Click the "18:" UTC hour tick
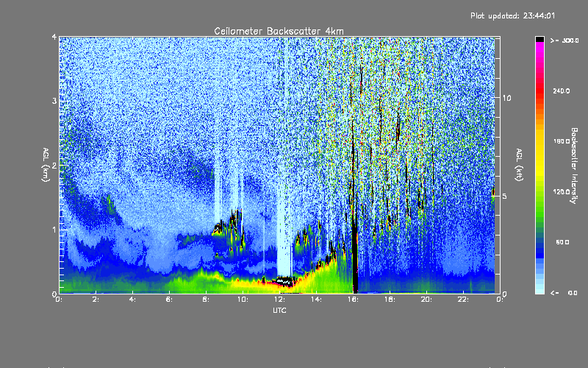Image resolution: width=588 pixels, height=368 pixels. (390, 300)
